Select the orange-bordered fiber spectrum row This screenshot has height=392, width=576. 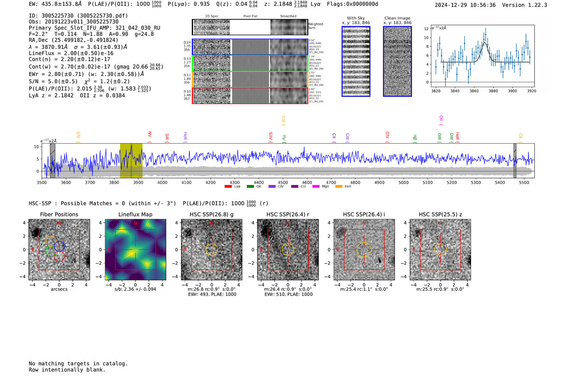tap(250, 79)
